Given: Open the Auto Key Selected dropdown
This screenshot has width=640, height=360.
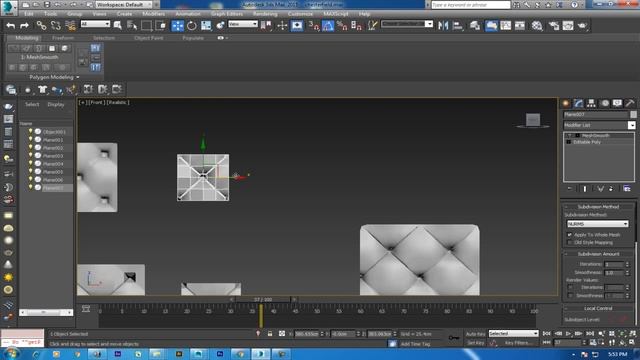Looking at the screenshot, I should coord(513,333).
